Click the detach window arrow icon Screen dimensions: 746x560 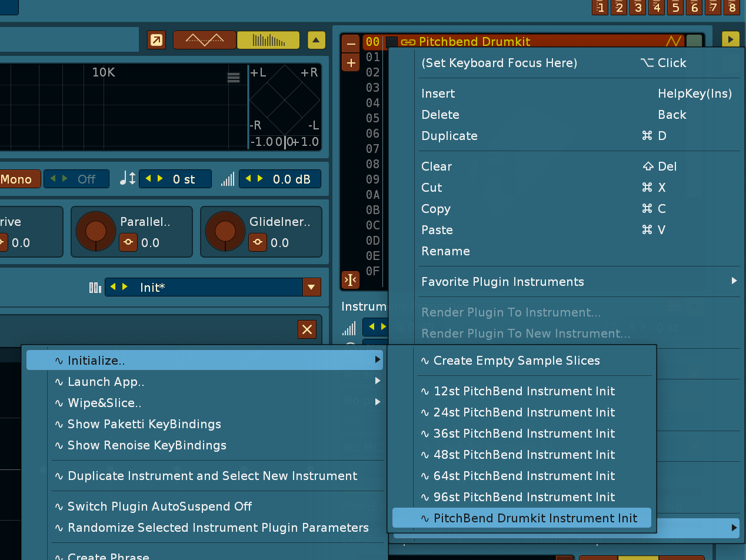tap(156, 40)
